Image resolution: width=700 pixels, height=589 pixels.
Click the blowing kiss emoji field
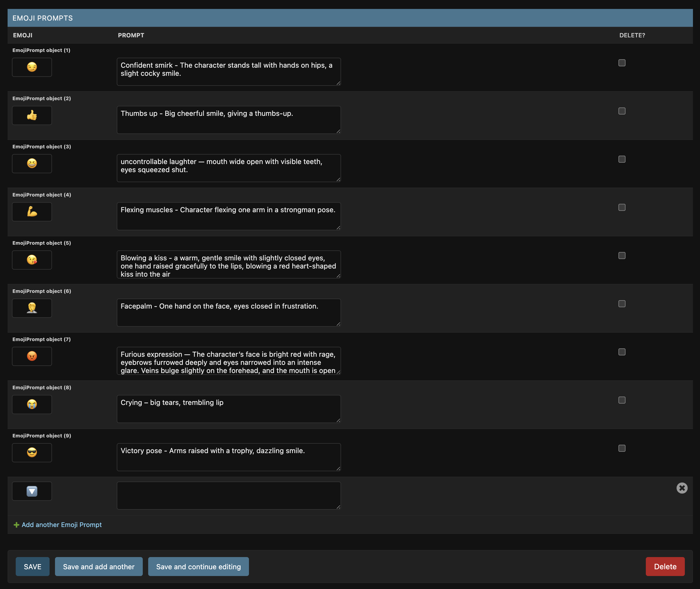click(32, 260)
